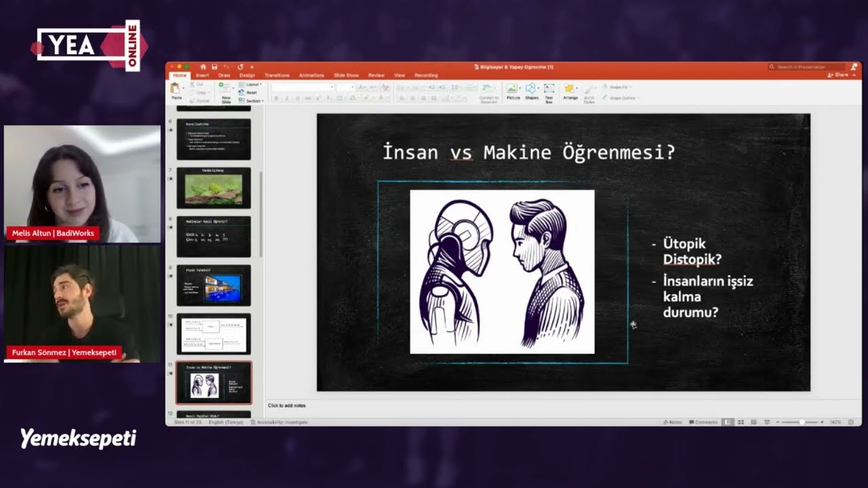This screenshot has width=868, height=488.
Task: Click English (Türkiye) language indicator
Action: pyautogui.click(x=226, y=422)
